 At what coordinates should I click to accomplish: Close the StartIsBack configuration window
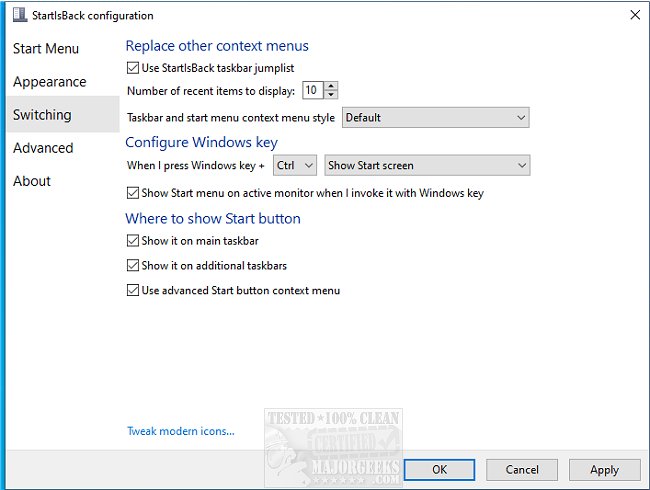[x=634, y=16]
